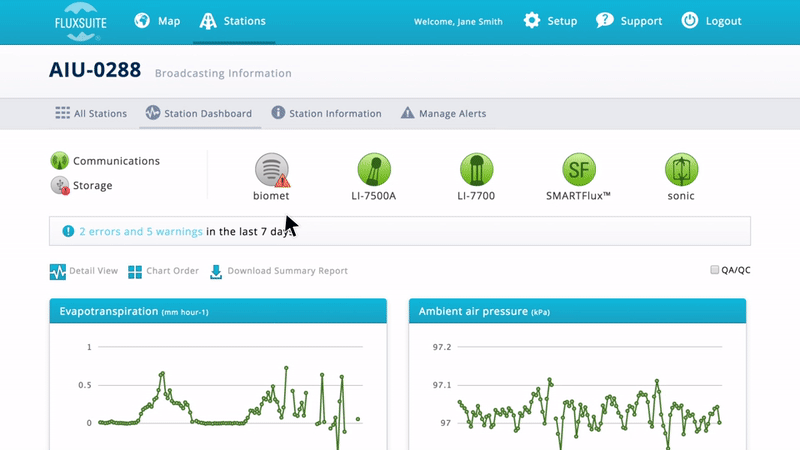This screenshot has width=800, height=450.
Task: Select the sonic anemometer icon
Action: tap(681, 170)
